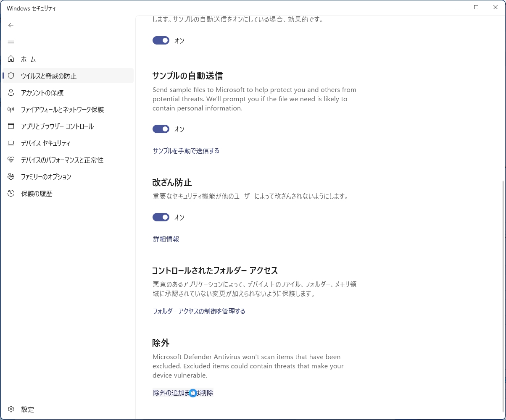Click the デバイス セキュリティ laptop icon
The width and height of the screenshot is (506, 420).
coord(11,143)
